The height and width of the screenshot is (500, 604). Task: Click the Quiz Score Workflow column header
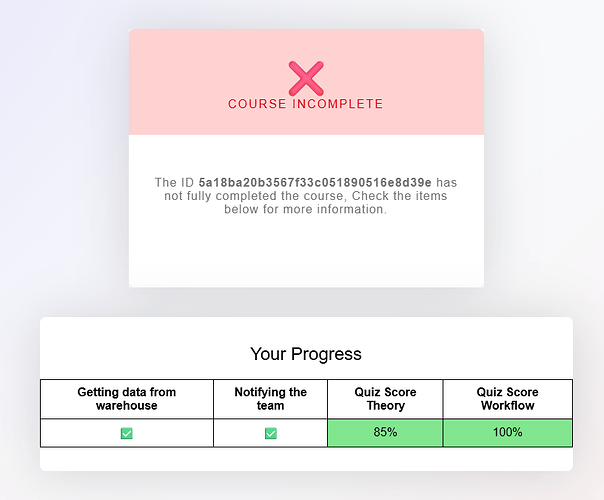508,399
